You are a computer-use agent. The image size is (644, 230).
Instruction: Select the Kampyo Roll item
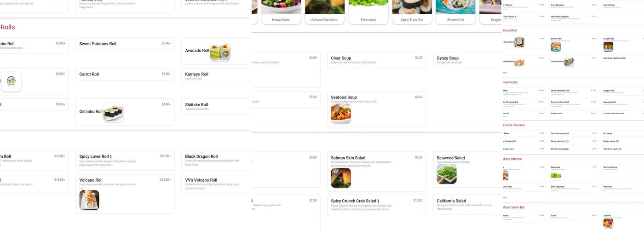(216, 76)
